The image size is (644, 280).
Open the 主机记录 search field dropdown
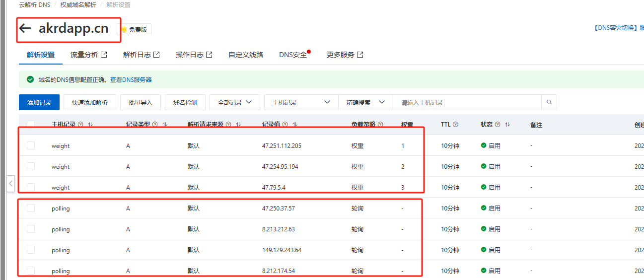pos(301,102)
